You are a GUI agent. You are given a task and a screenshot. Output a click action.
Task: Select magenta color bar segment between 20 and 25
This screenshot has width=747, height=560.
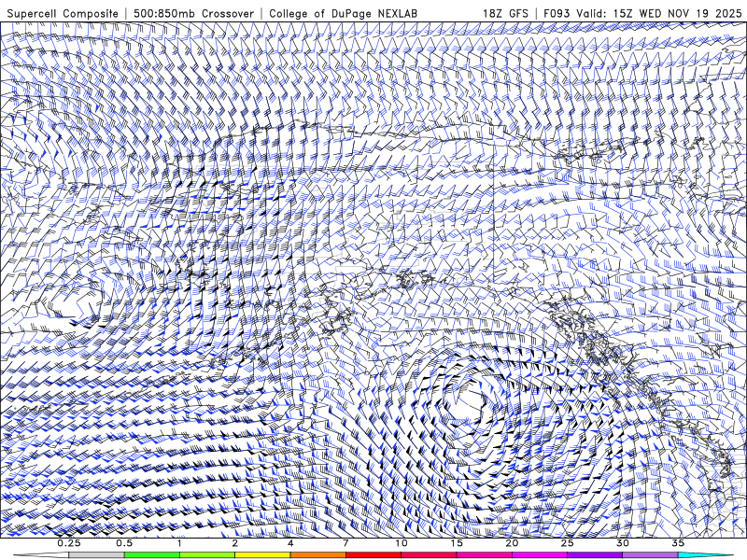tap(540, 555)
